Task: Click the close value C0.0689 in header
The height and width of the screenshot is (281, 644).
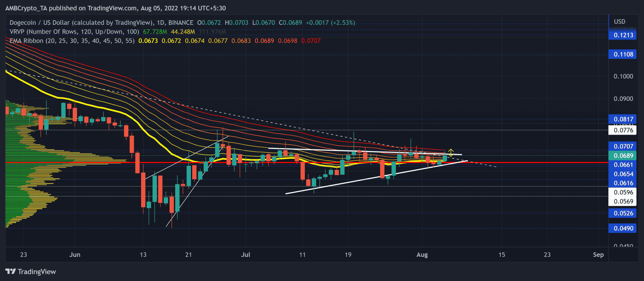Action: [x=290, y=23]
